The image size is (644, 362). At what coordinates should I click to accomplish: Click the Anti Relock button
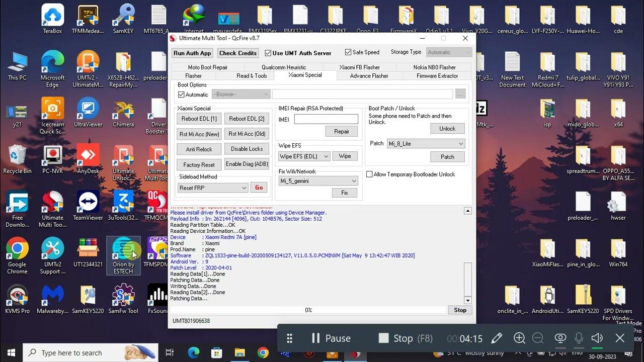pos(199,149)
